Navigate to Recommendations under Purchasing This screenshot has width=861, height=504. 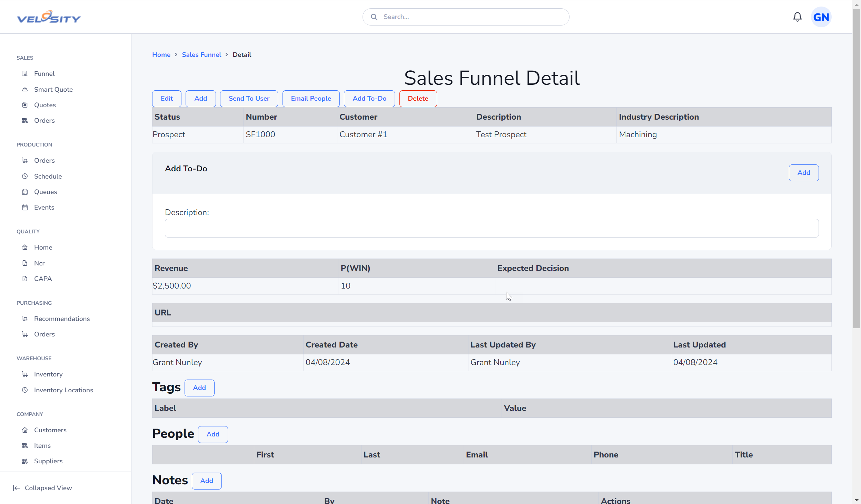62,319
